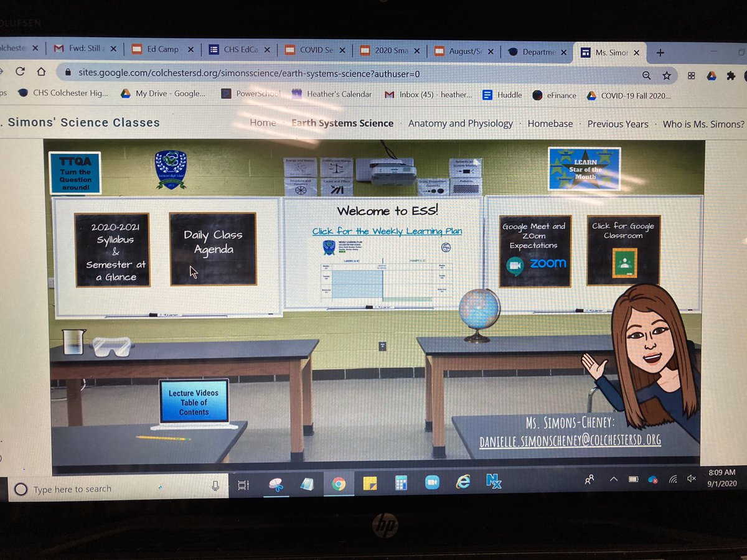Open a new browser tab
Screen dimensions: 747x560
click(660, 53)
